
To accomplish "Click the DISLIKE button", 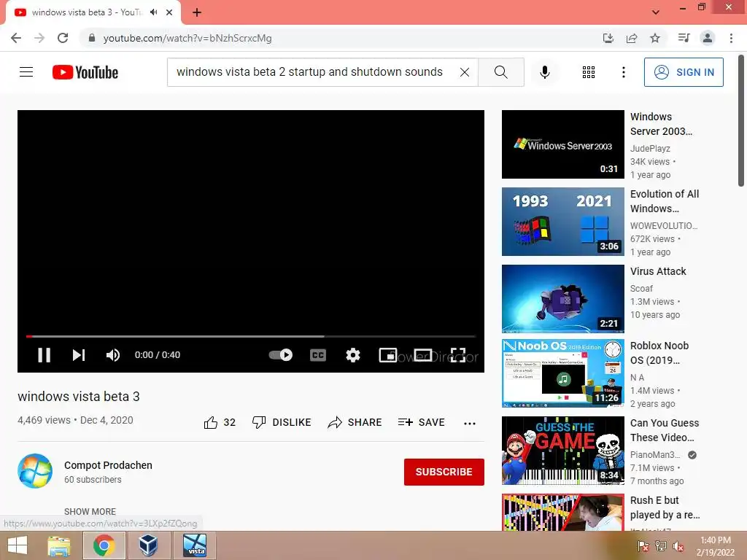I will point(282,422).
